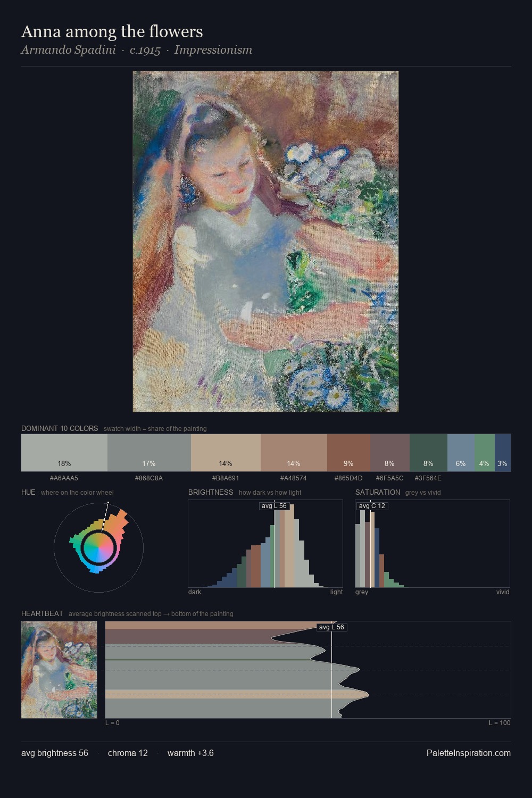Click the 'vivid' saturation axis label
Image resolution: width=532 pixels, height=798 pixels.
[x=503, y=592]
